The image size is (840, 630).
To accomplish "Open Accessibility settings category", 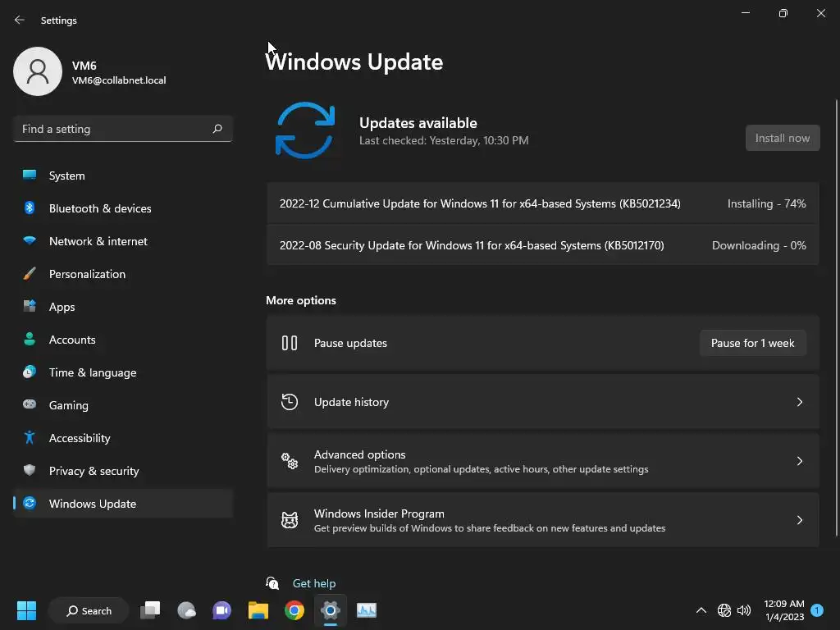I will coord(123,438).
